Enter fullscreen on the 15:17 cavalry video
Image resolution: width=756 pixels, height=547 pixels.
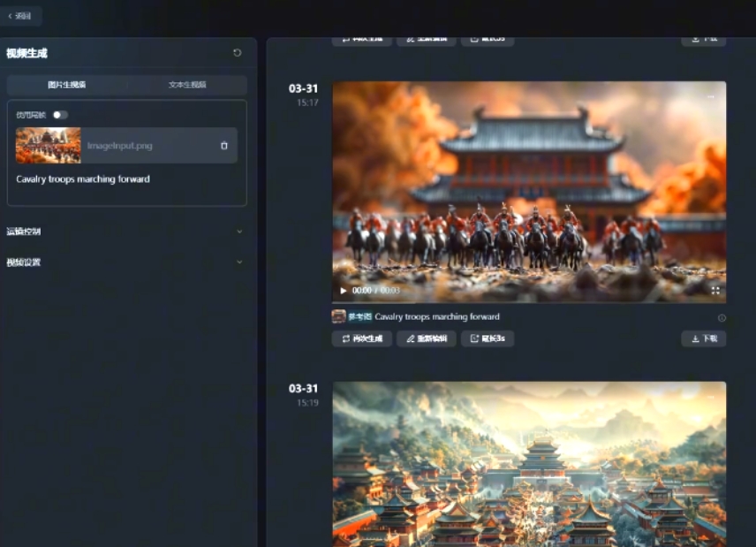tap(715, 290)
